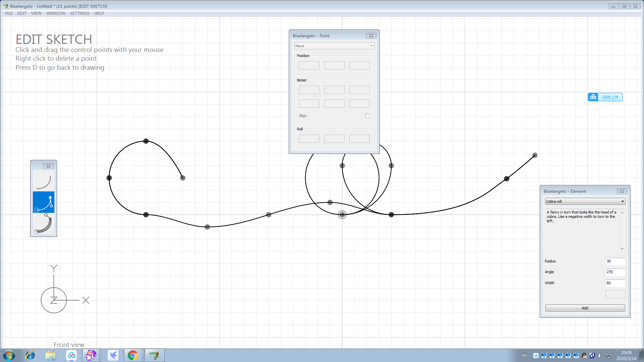The image size is (644, 362).
Task: Click the XYZ axis orientation widget
Action: (54, 300)
